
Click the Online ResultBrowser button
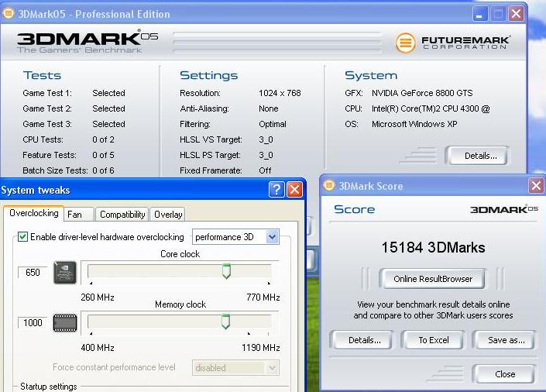tap(432, 279)
